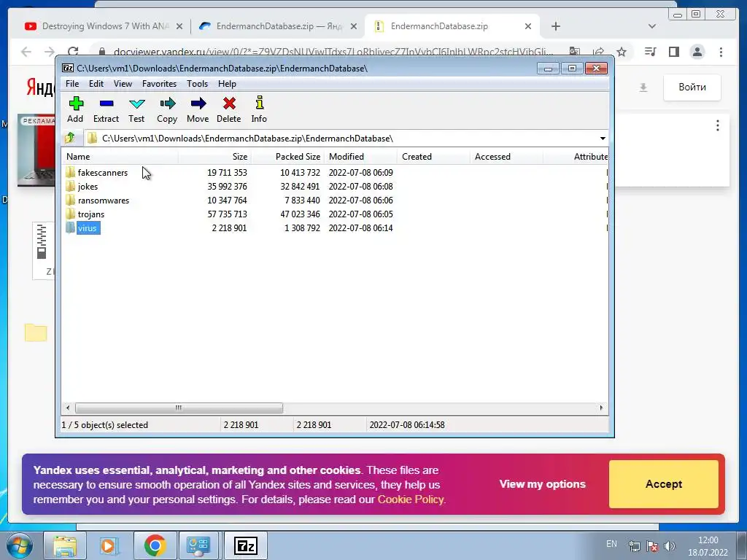Screen dimensions: 747x560
Task: Sort by the Packed Size column header
Action: point(287,157)
